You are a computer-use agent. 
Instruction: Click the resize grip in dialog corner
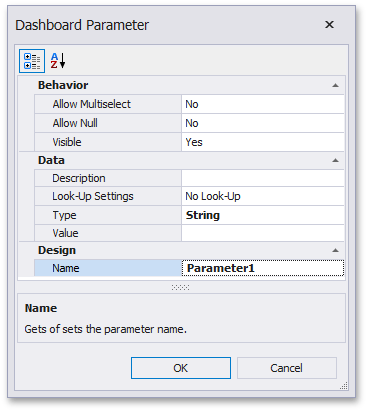pyautogui.click(x=344, y=386)
